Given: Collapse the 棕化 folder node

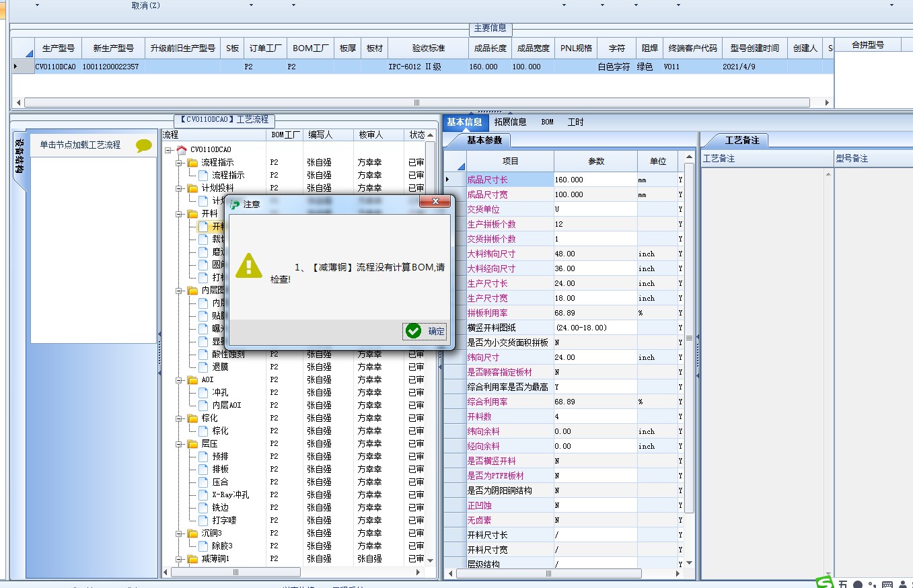Looking at the screenshot, I should (180, 418).
